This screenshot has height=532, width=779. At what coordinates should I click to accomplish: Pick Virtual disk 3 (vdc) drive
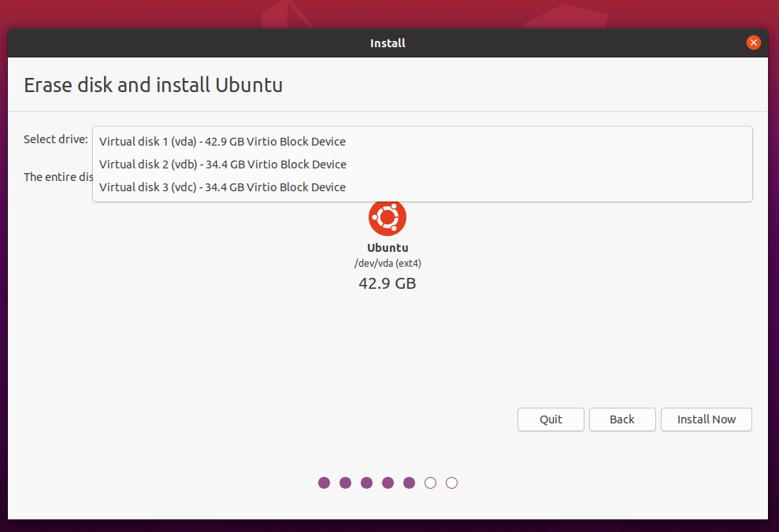pos(422,187)
